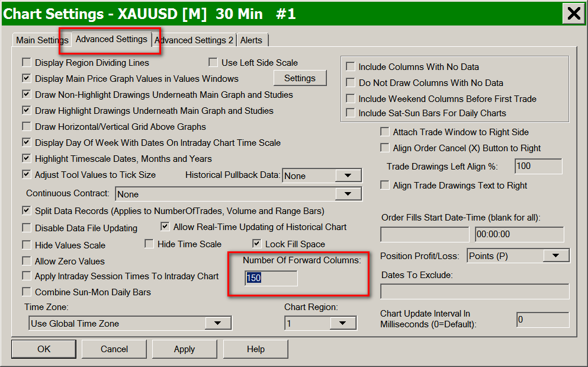Close the Chart Settings dialog

click(x=574, y=14)
